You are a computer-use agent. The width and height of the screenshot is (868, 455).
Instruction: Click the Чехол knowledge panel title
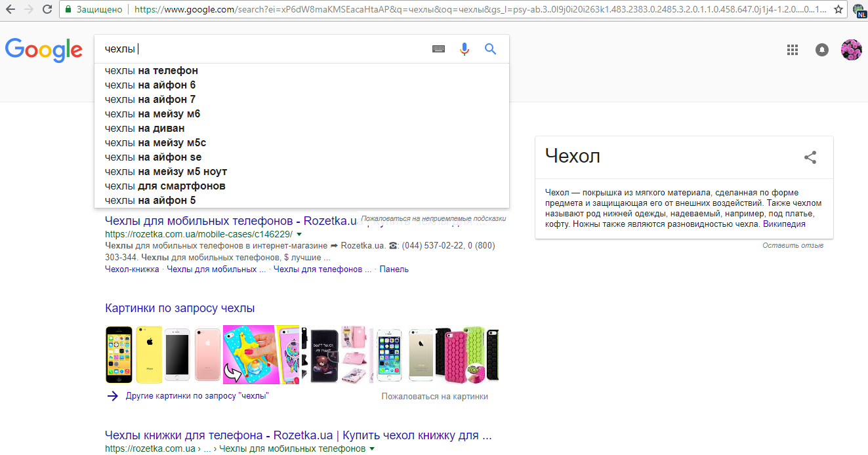coord(573,156)
